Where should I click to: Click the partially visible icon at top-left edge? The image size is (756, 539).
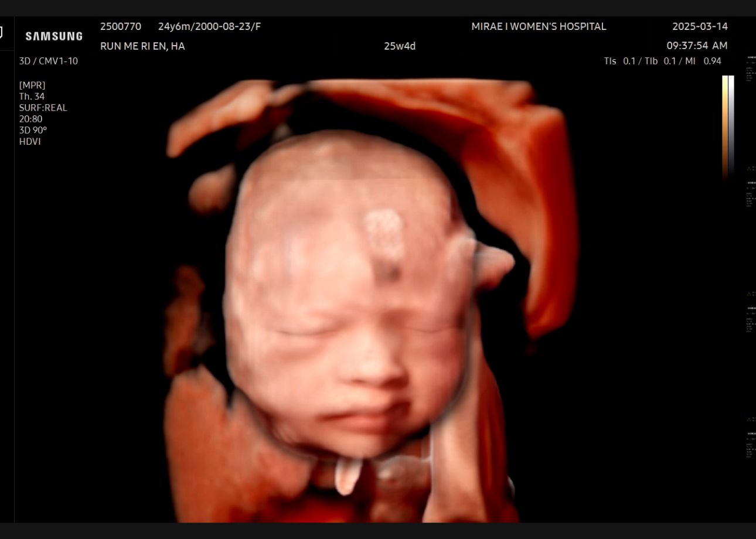(1, 32)
